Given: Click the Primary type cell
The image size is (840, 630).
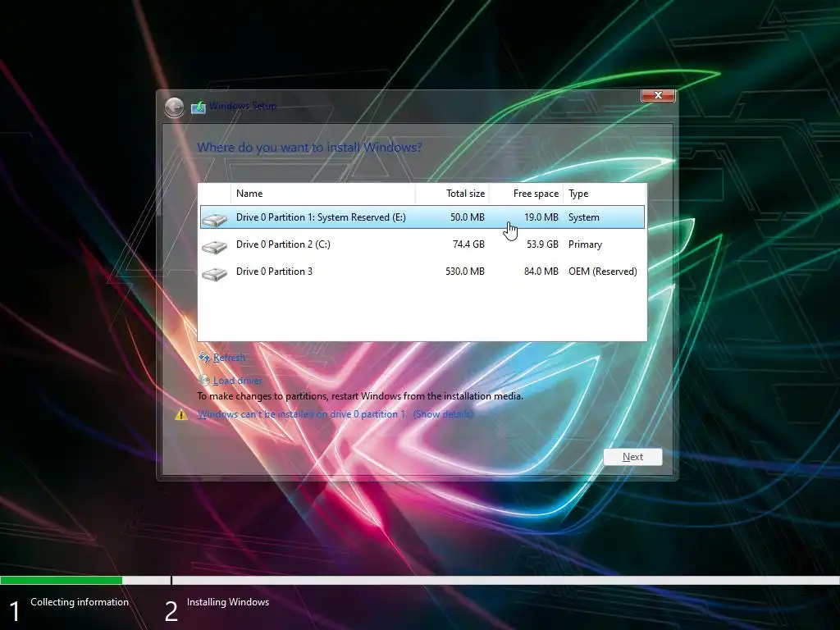Looking at the screenshot, I should click(585, 244).
